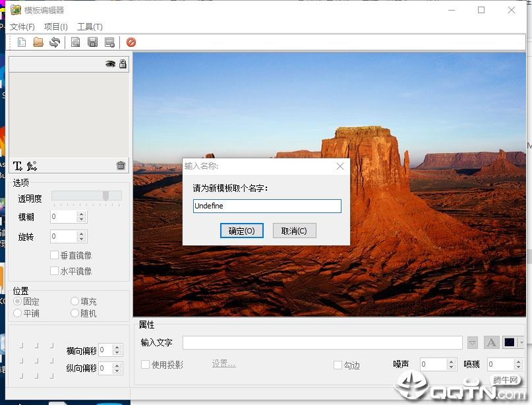Screen dimensions: 532x405
Task: Toggle the eye visibility icon in layer header
Action: [x=110, y=64]
